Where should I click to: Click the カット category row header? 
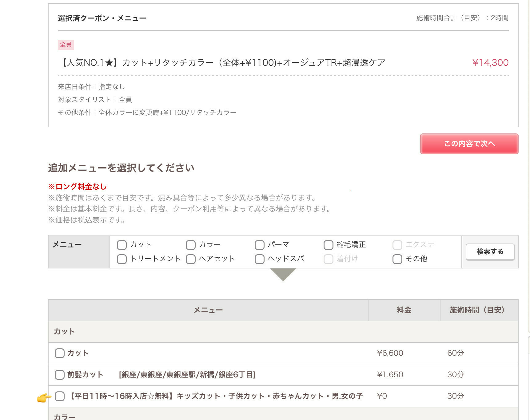64,331
